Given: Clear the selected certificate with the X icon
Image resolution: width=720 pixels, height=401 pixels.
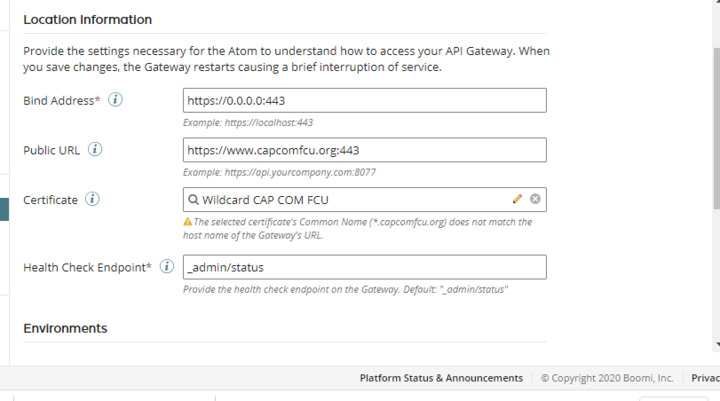Looking at the screenshot, I should click(x=535, y=199).
